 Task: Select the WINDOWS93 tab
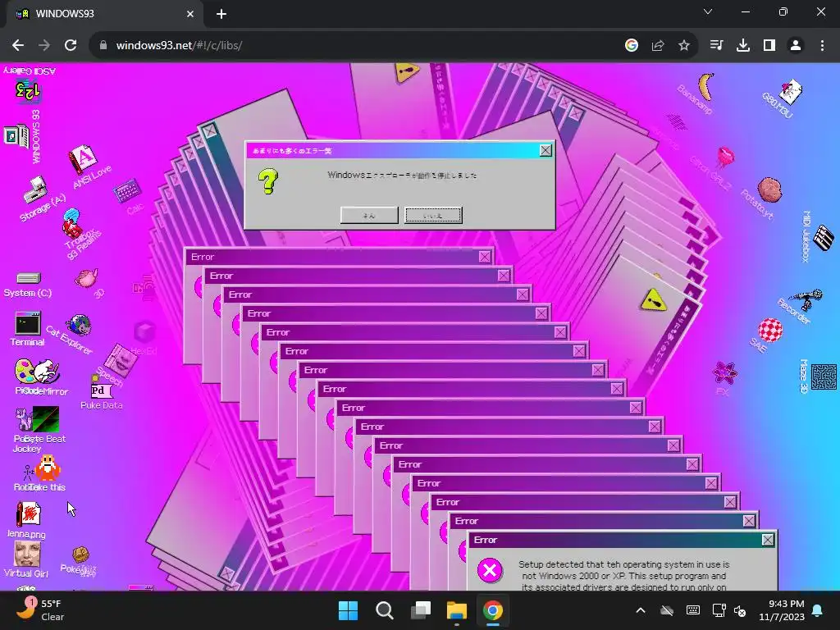click(102, 14)
